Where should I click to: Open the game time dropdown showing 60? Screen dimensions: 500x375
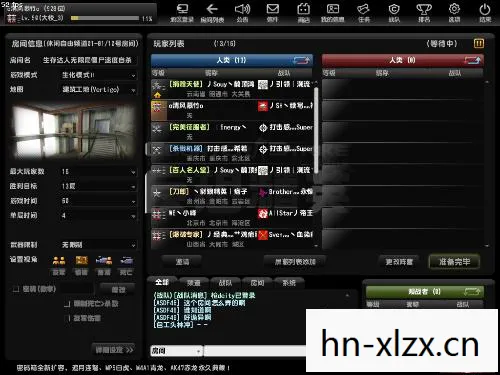98,201
